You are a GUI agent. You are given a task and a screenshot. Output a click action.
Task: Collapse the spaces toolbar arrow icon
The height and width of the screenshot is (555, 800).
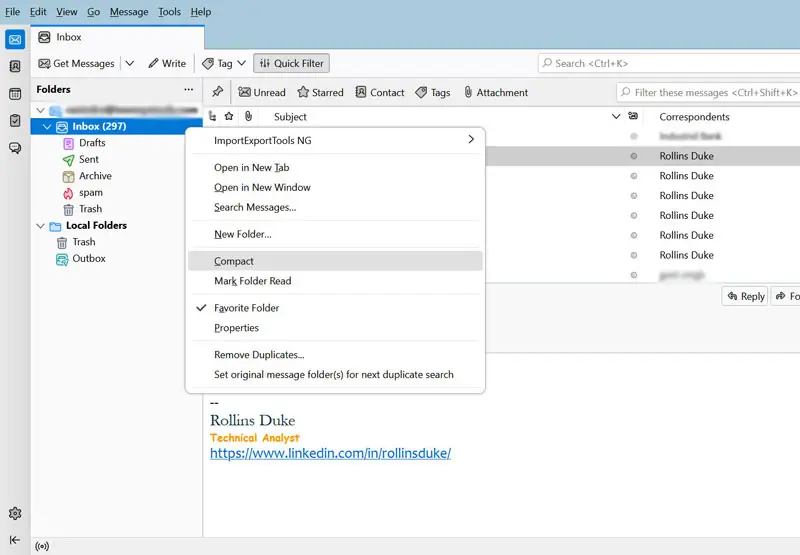(x=15, y=540)
